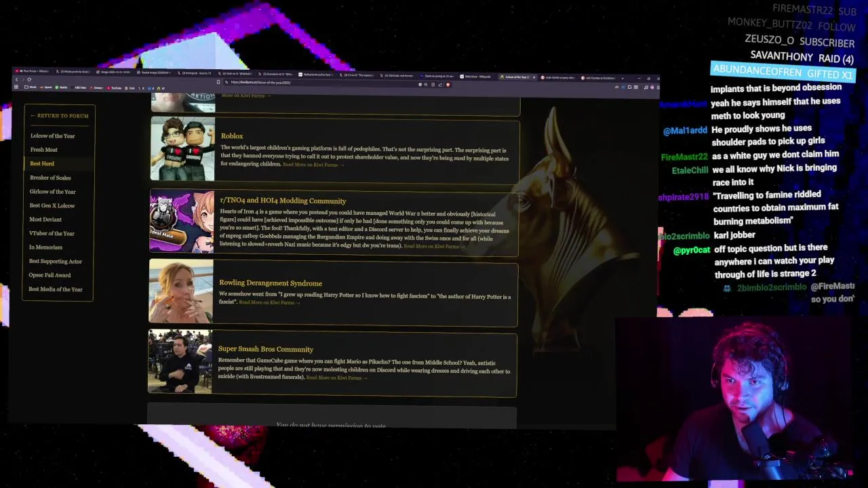Open the Best Supporting Actor category
This screenshot has height=488, width=868.
pos(55,261)
